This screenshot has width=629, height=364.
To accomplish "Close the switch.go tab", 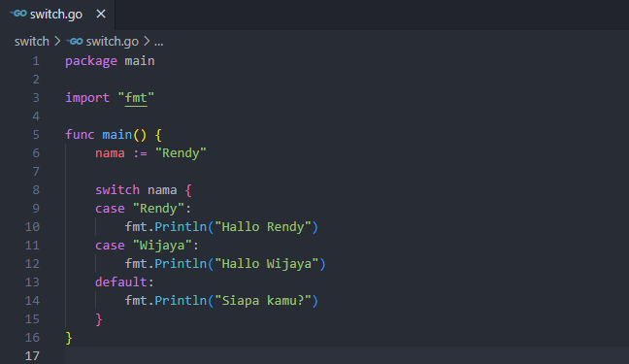I will 101,14.
